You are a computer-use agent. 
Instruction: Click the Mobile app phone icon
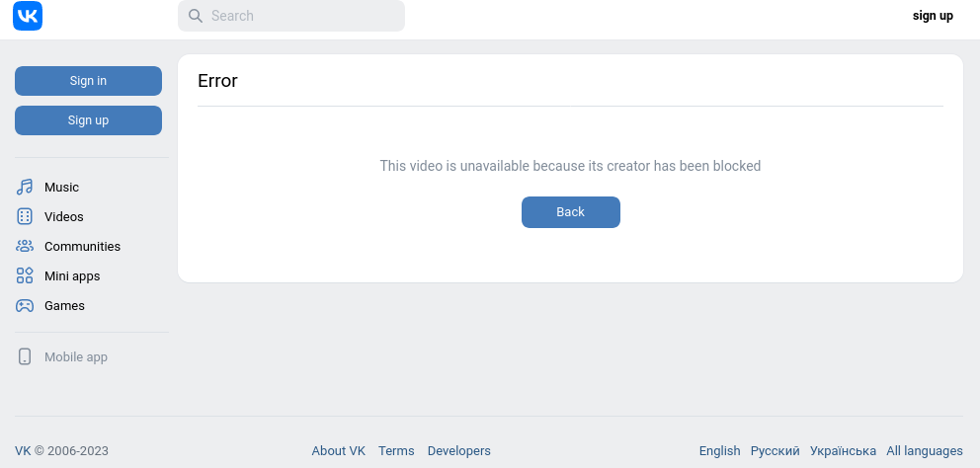click(x=25, y=357)
